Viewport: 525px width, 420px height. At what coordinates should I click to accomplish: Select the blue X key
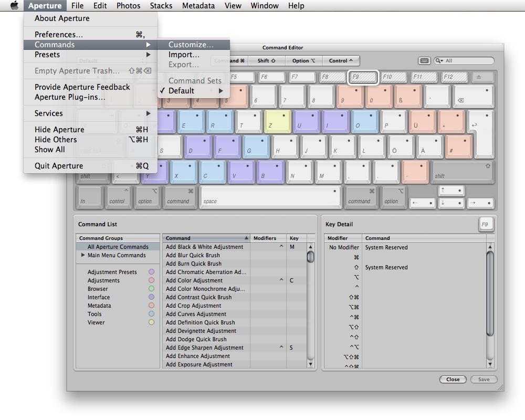pos(183,172)
